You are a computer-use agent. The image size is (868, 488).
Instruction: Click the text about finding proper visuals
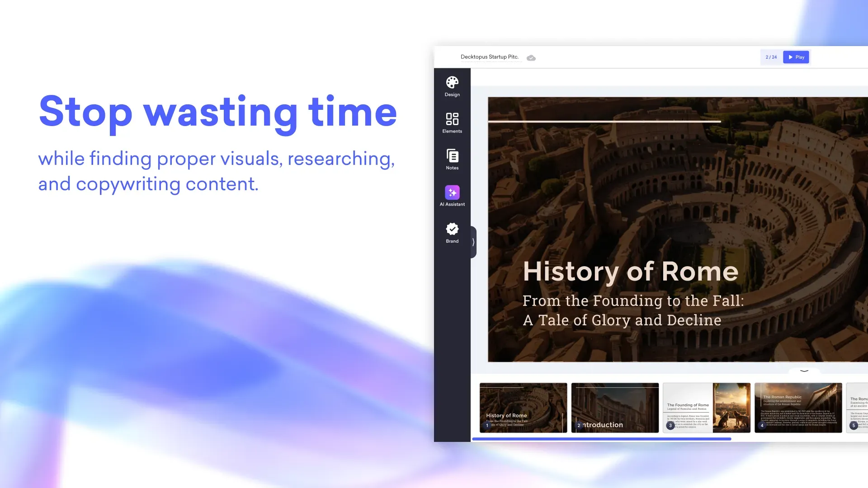[x=217, y=171]
